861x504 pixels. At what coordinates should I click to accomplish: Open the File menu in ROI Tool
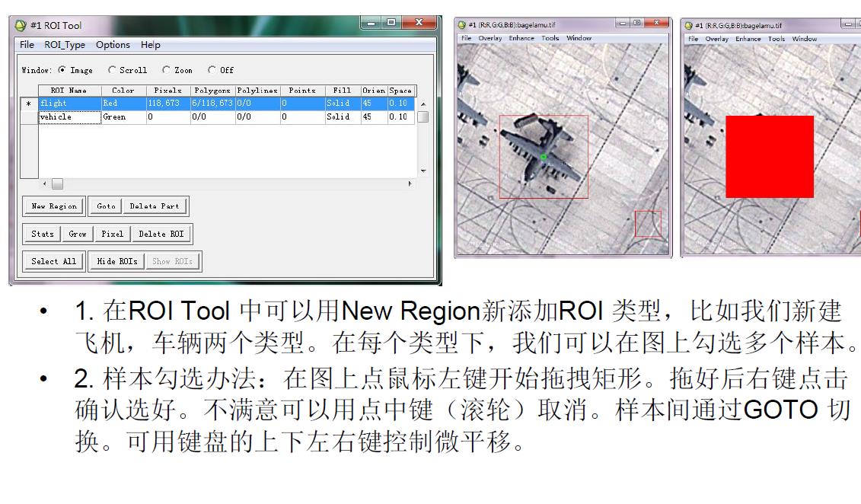27,45
